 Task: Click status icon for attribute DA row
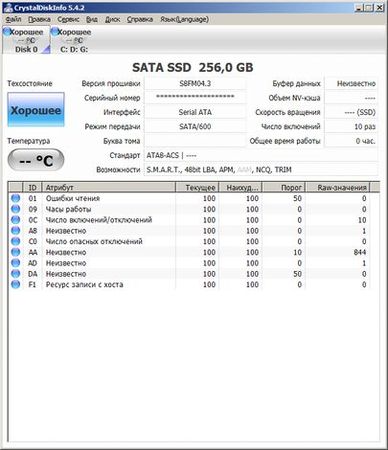16,274
